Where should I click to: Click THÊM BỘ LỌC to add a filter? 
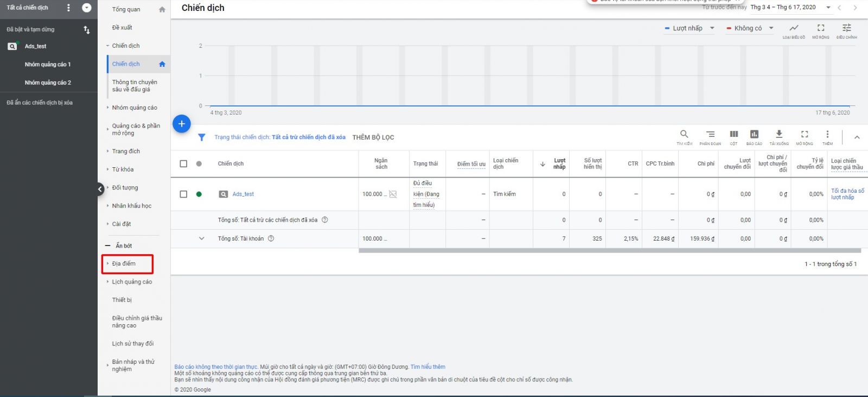coord(373,137)
